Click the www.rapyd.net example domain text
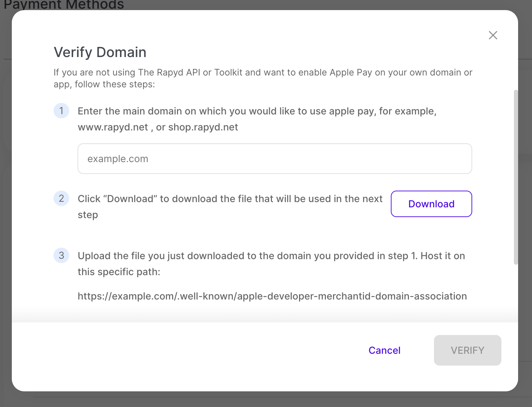532x407 pixels. 112,127
